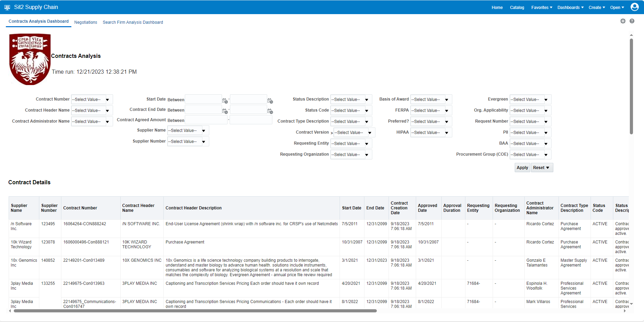Expand the Org. Applicability dropdown
This screenshot has width=644, height=322.
coord(546,111)
